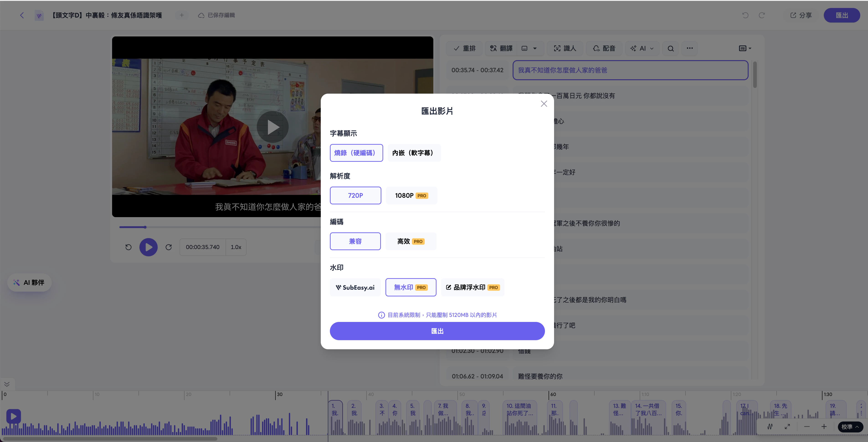Image resolution: width=868 pixels, height=442 pixels.
Task: Select burned-in hard subtitle option
Action: tap(356, 153)
